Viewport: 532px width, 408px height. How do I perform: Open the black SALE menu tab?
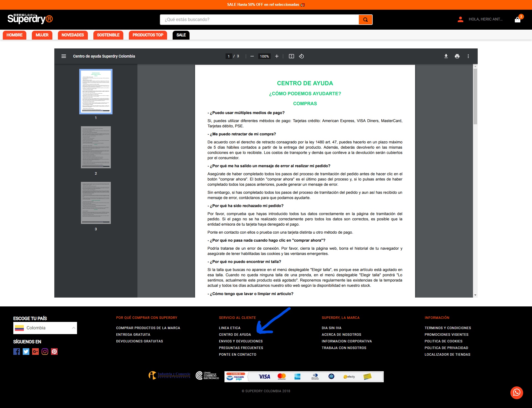tap(181, 35)
